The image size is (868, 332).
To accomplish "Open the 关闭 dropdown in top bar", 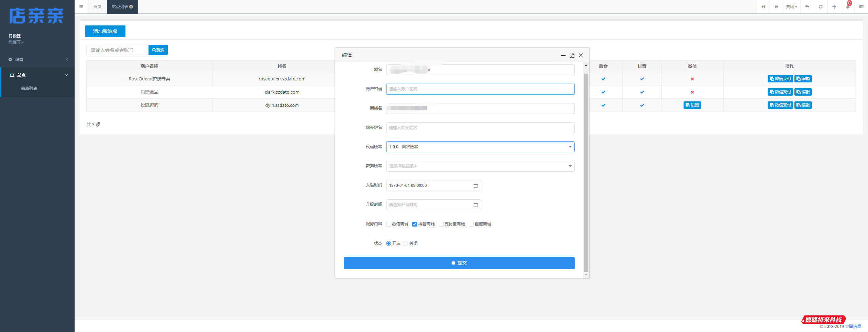I will click(x=791, y=7).
